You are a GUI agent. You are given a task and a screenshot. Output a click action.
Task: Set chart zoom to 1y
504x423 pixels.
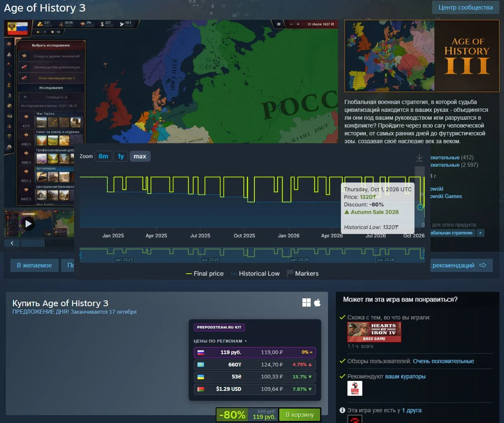121,156
